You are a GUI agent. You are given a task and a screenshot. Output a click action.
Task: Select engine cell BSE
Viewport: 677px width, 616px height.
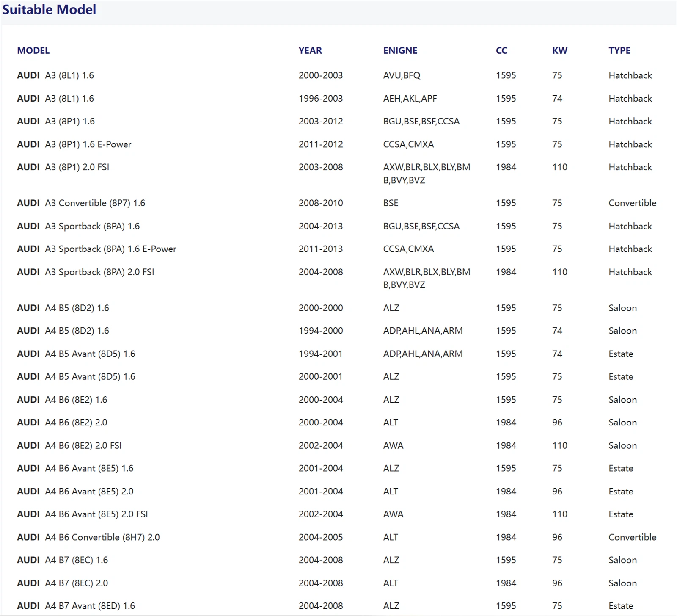click(x=391, y=203)
